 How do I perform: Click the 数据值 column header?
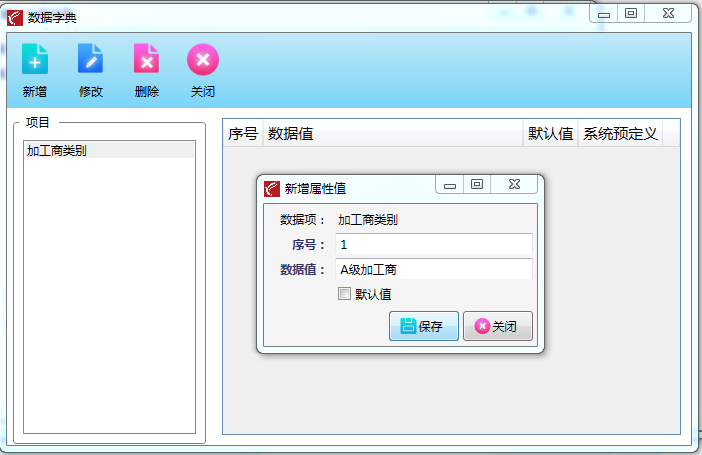coord(393,133)
